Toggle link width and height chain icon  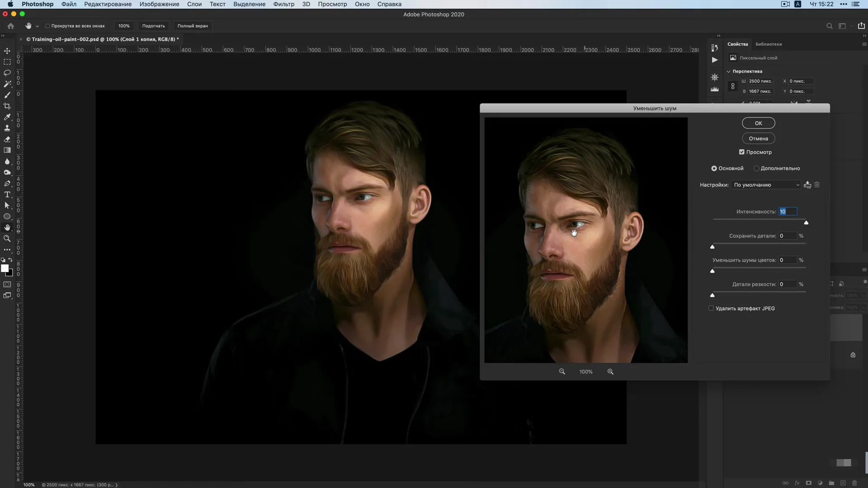coord(733,86)
